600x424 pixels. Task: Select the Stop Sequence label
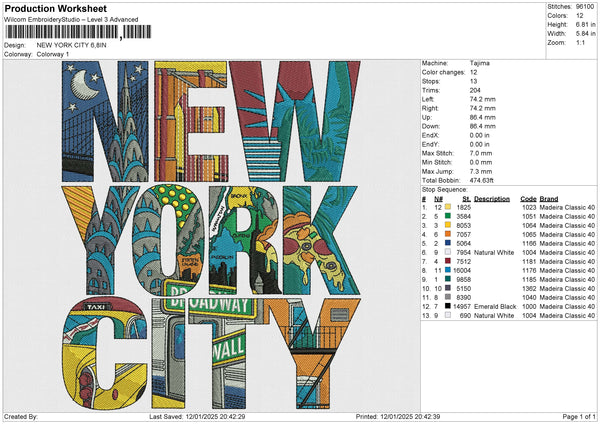pos(444,188)
